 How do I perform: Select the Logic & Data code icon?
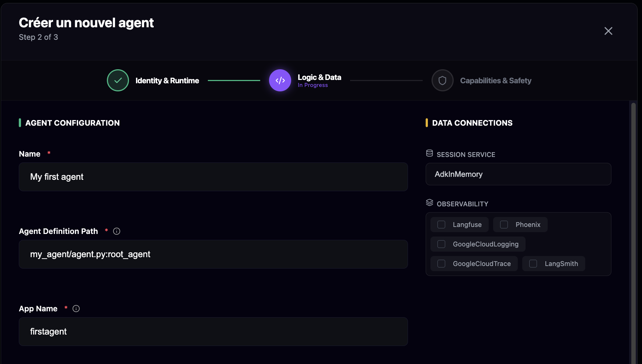click(280, 80)
